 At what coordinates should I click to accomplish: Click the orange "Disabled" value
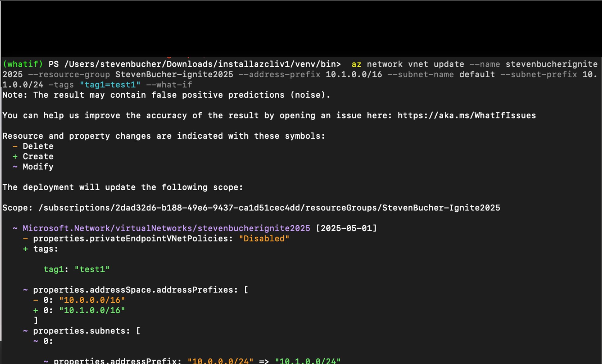point(264,238)
